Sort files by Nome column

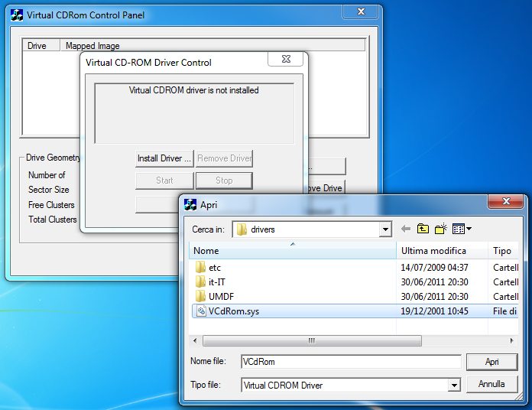coord(290,251)
